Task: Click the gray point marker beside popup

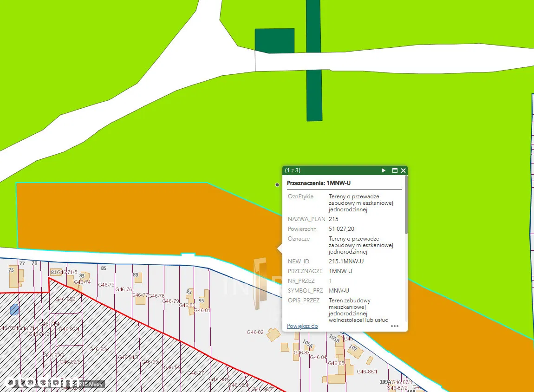Action: 277,185
